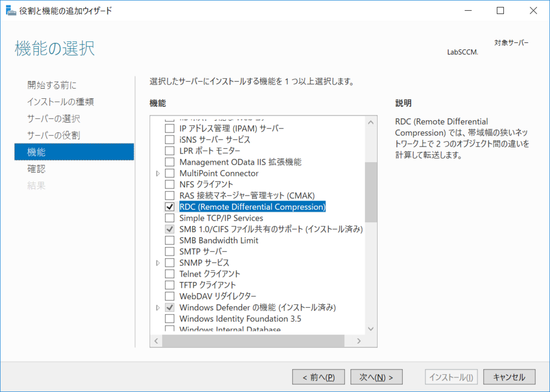
Task: Expand the MultiPoint Connector tree node
Action: 158,173
